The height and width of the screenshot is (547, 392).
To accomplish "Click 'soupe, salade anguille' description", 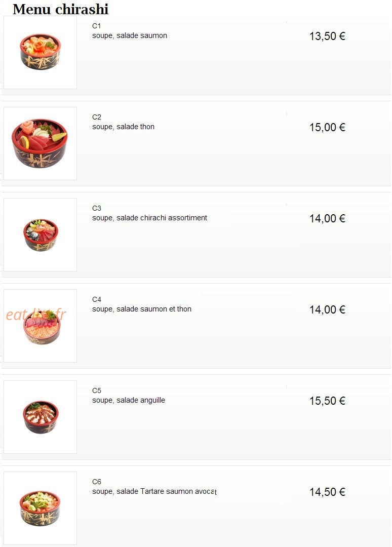I will [128, 400].
